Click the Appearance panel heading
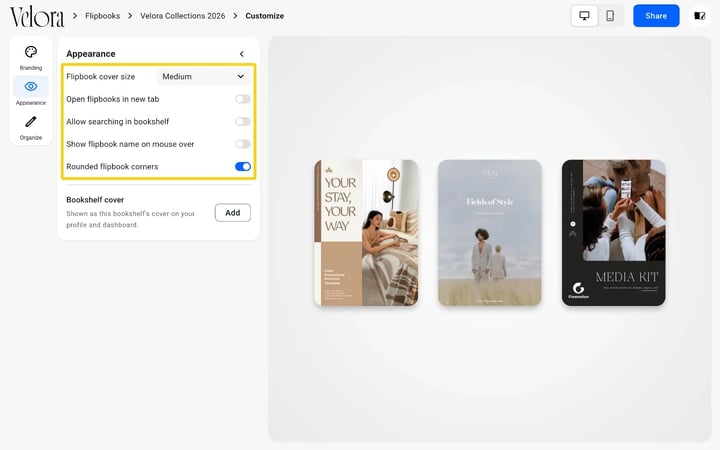The height and width of the screenshot is (450, 720). pyautogui.click(x=90, y=54)
